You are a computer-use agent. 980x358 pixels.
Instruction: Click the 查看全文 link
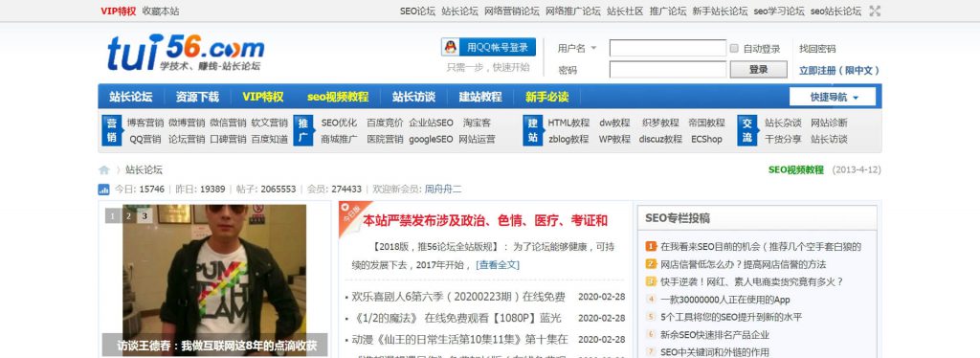[498, 265]
